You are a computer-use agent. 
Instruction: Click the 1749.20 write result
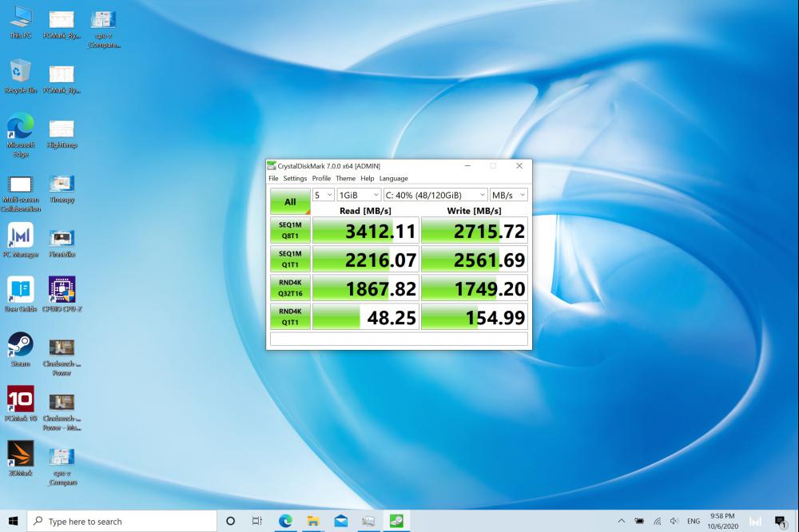[x=475, y=288]
